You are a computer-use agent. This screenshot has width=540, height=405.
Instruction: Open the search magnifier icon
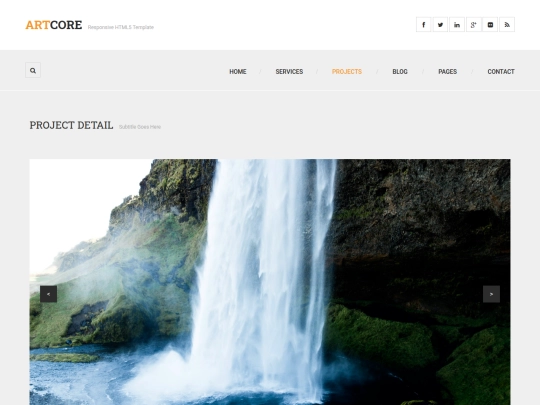[33, 70]
